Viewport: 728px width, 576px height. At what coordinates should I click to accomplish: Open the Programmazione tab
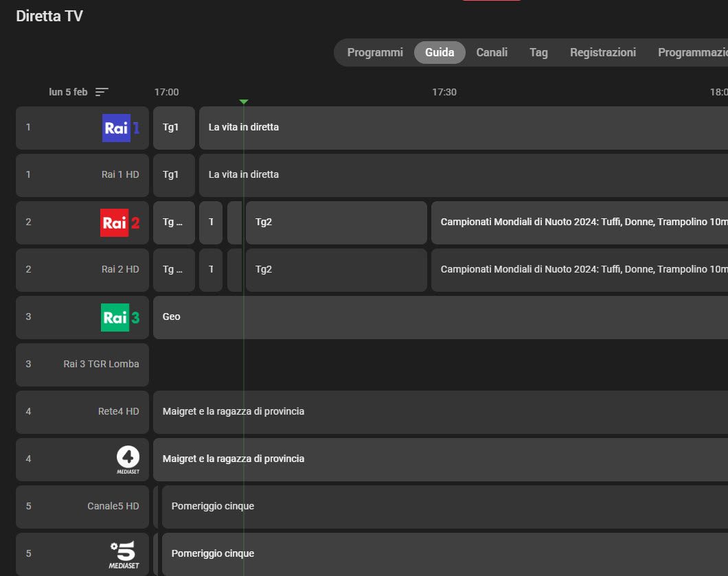point(693,52)
